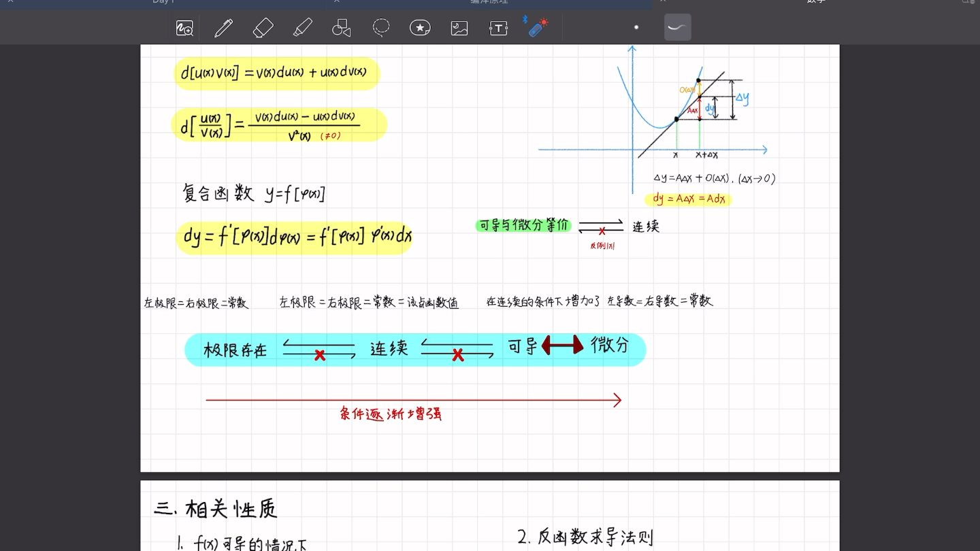Select the Highlighter tool
This screenshot has width=980, height=551.
[302, 27]
